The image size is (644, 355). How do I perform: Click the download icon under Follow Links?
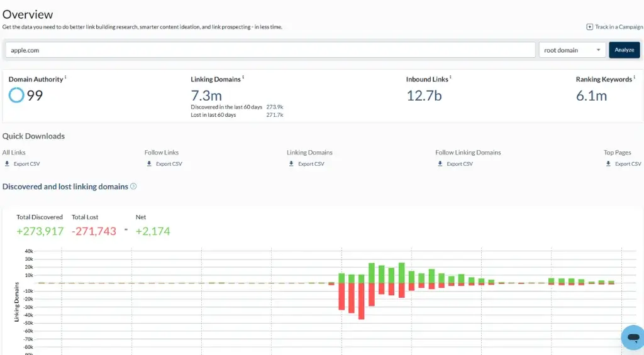pos(149,164)
